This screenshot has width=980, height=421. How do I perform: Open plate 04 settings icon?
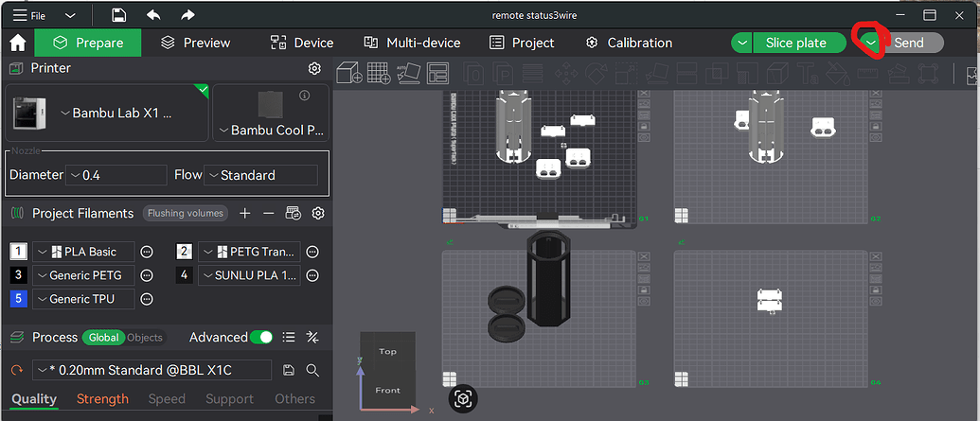[x=878, y=301]
